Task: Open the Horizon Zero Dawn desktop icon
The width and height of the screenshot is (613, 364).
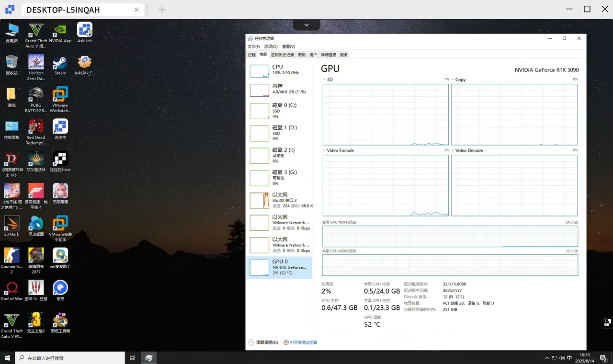Action: 36,68
